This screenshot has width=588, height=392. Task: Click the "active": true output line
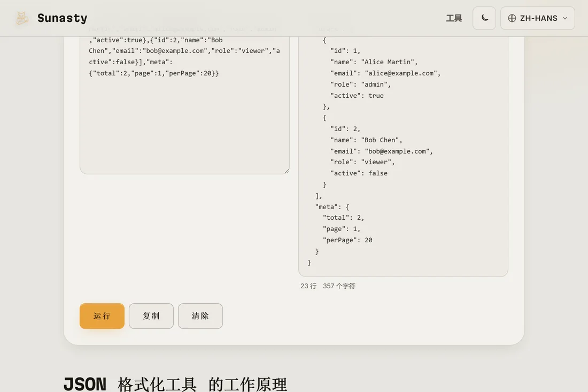(x=357, y=96)
